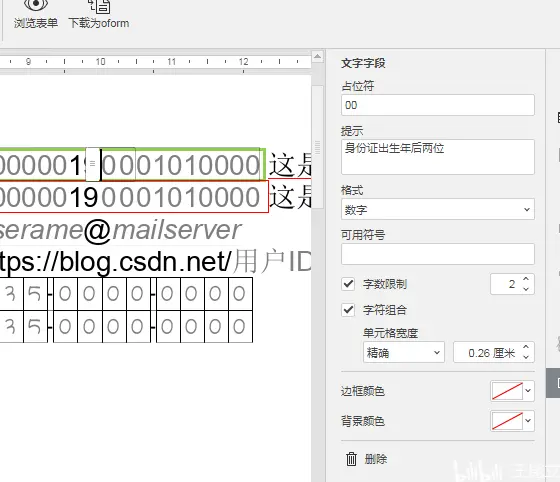
Task: Click the 删除 delete button label
Action: point(376,459)
